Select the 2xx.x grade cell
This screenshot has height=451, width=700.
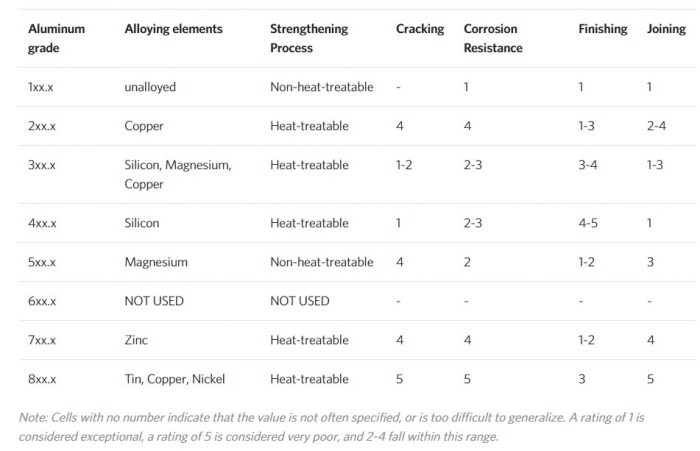[x=42, y=126]
